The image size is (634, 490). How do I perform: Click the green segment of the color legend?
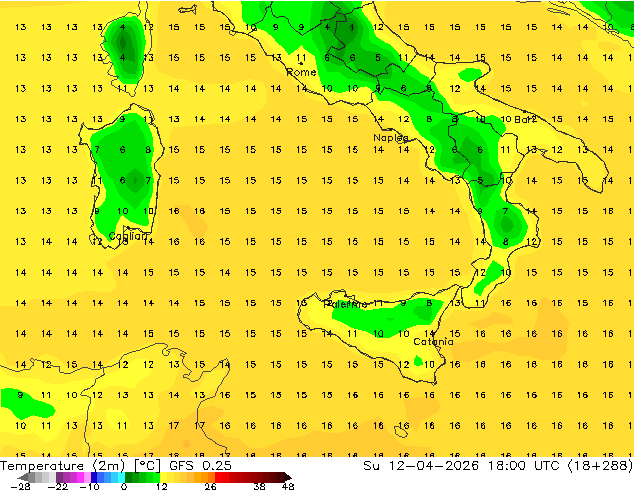click(x=142, y=477)
